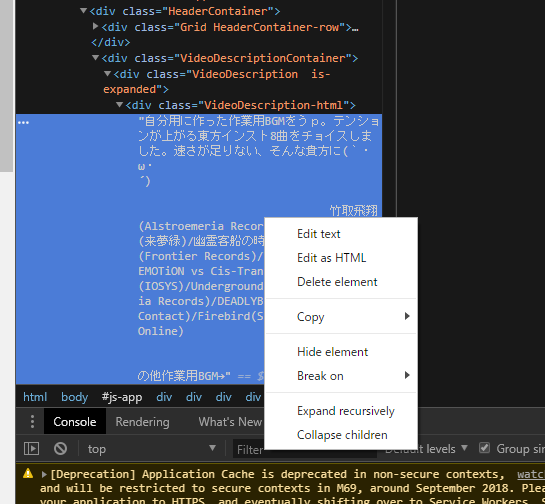Select Delete element in context menu

[341, 282]
